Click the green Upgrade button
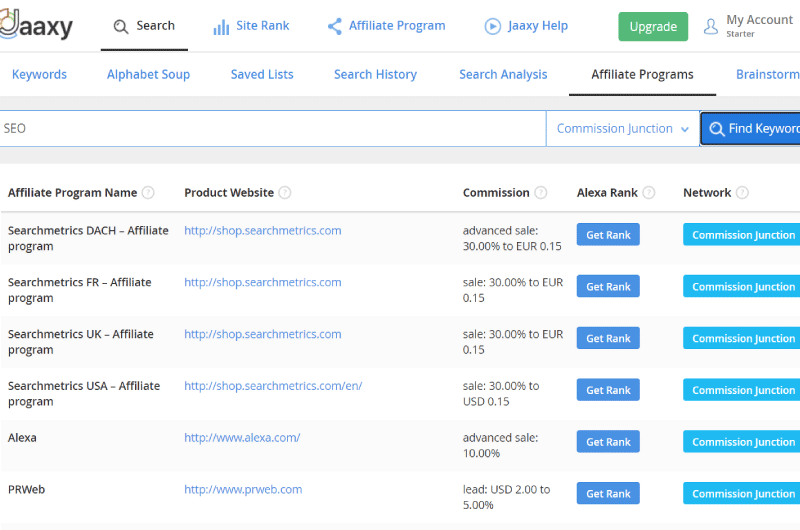Screen dimensions: 800x530 click(x=653, y=27)
